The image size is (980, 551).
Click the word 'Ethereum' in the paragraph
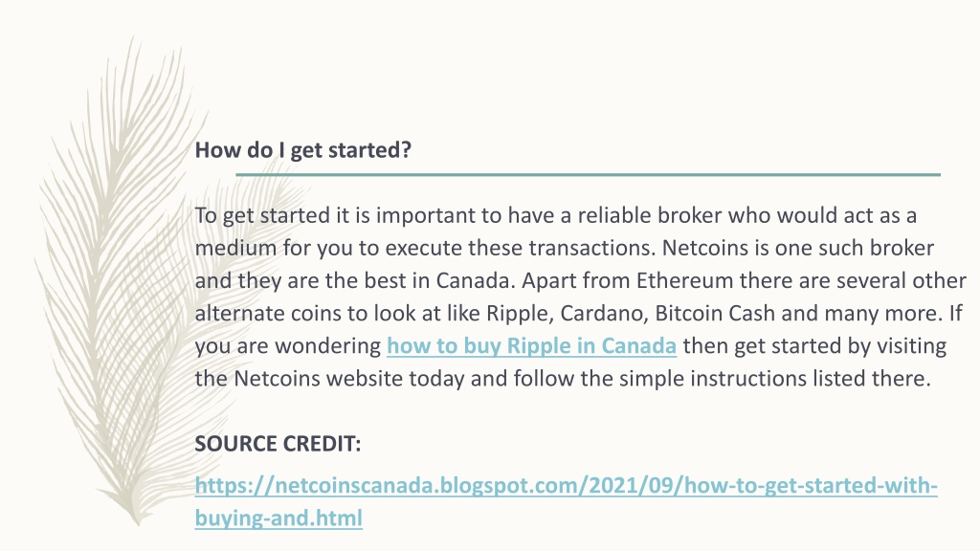[684, 280]
